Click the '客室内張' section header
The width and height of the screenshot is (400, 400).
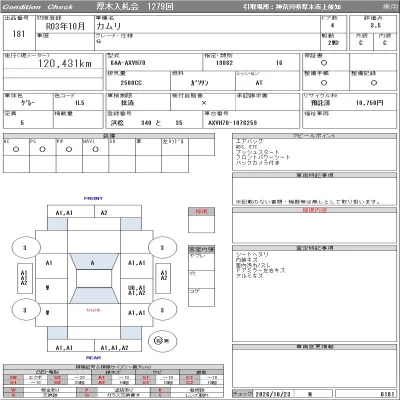[201, 250]
